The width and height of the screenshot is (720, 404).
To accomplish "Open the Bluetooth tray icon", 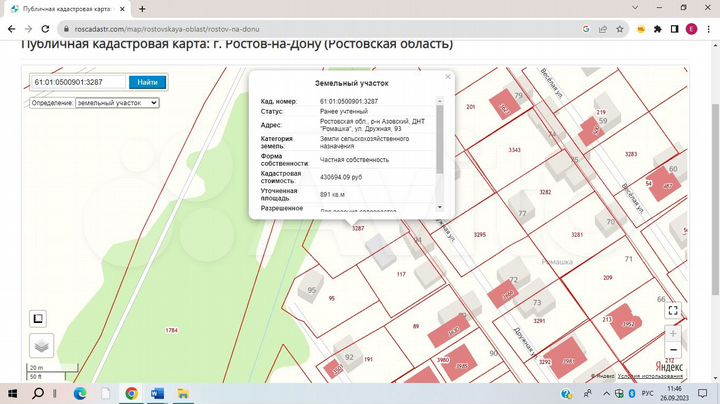I will click(x=631, y=393).
